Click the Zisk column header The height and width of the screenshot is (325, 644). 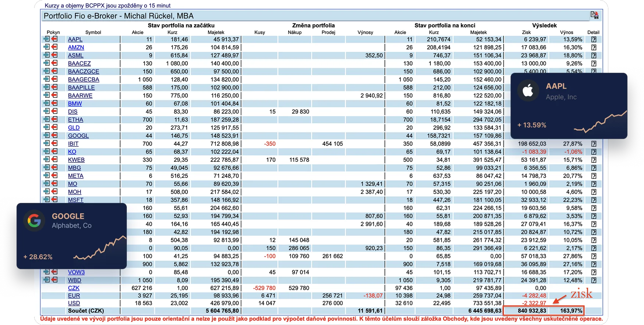(526, 32)
